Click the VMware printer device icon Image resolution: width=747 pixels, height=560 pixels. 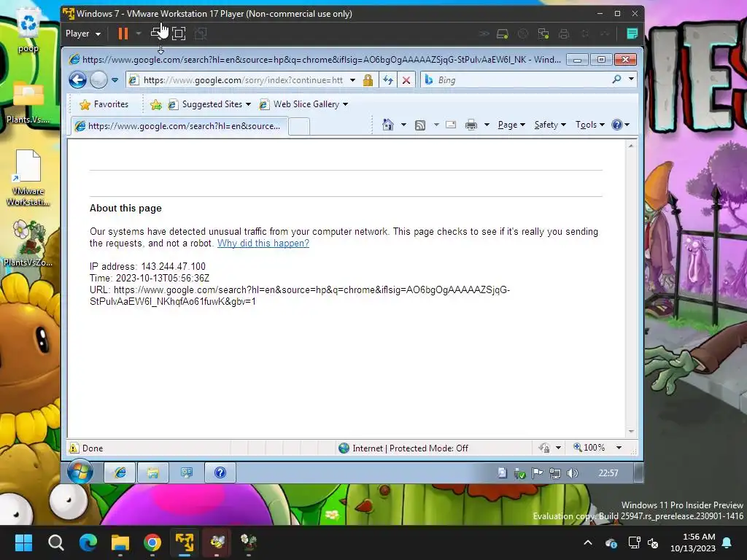564,34
